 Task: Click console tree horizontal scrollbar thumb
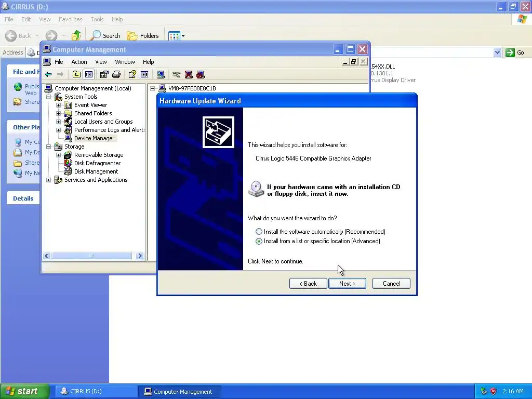click(x=91, y=256)
